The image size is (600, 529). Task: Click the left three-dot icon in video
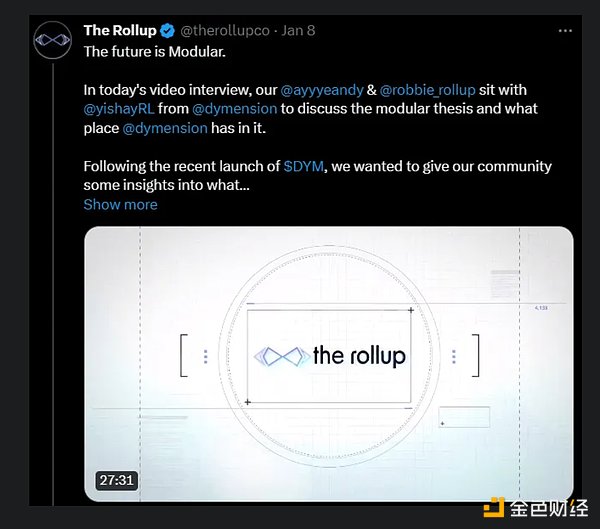[x=206, y=356]
